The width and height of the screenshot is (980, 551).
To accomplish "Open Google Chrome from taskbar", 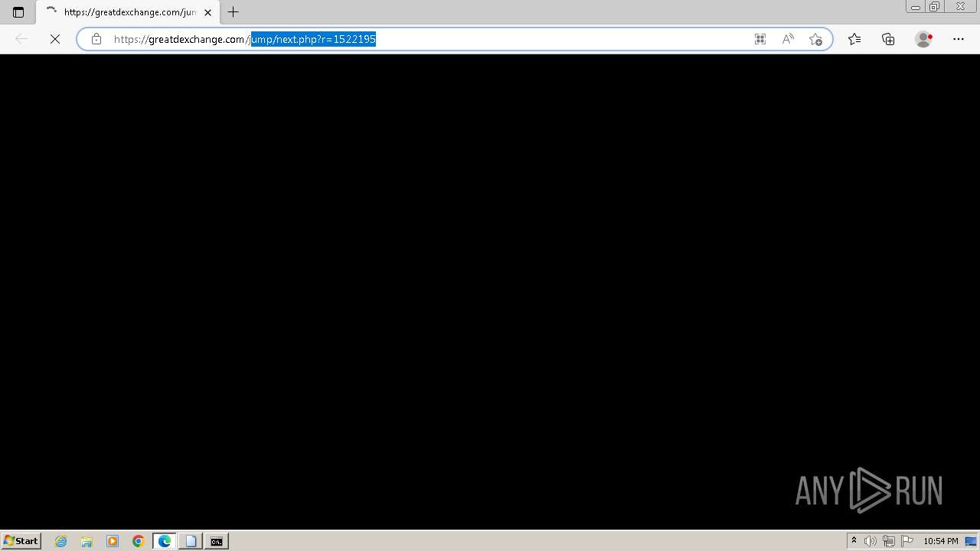I will 139,541.
